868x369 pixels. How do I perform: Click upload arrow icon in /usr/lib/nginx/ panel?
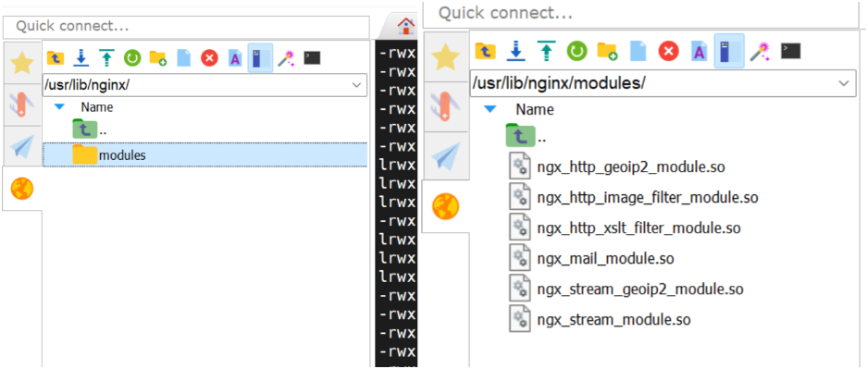click(x=106, y=57)
